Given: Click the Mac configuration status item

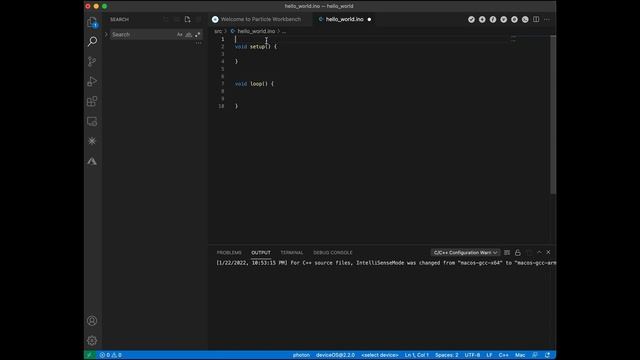Looking at the screenshot, I should pyautogui.click(x=520, y=355).
